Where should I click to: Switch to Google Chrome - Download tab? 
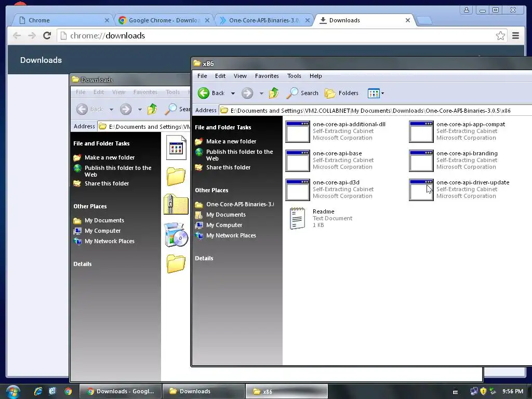164,20
